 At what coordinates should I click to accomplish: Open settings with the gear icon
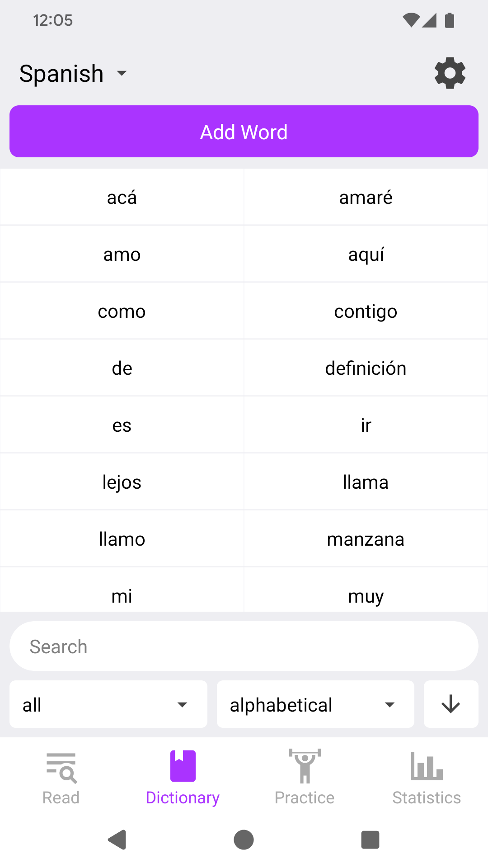[450, 73]
